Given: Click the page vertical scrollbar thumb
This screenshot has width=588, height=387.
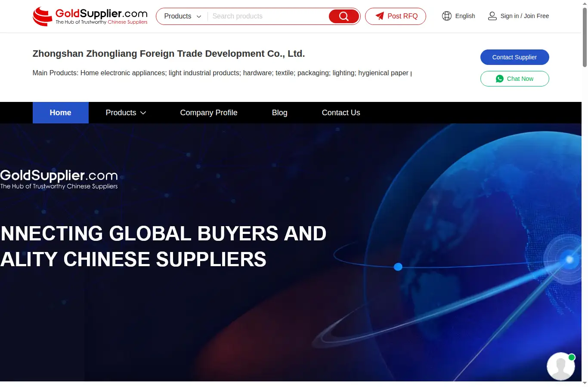Looking at the screenshot, I should point(585,37).
